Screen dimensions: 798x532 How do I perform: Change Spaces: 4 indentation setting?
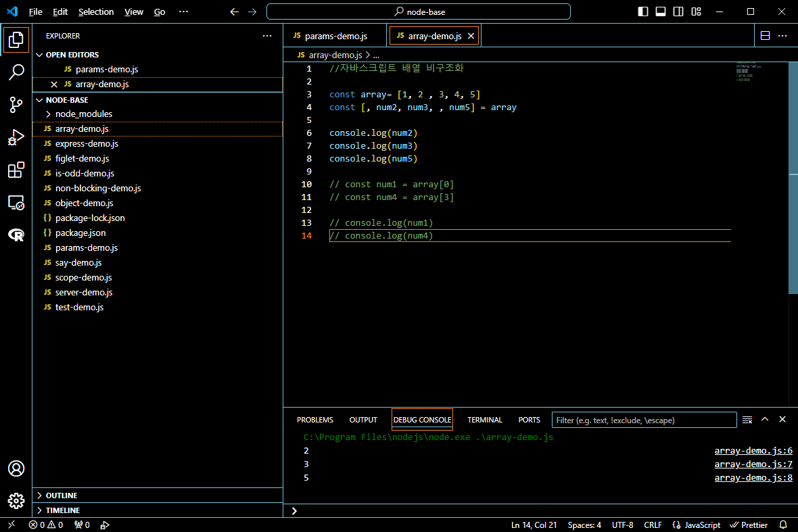click(x=584, y=525)
